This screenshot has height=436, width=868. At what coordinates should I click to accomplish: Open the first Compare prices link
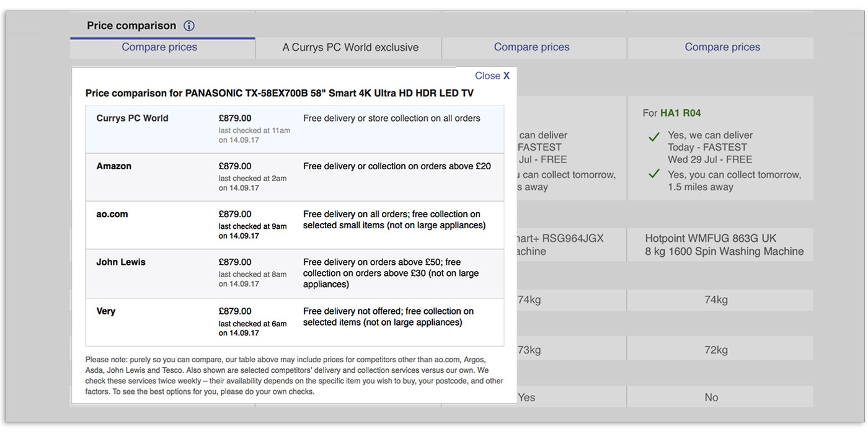point(159,47)
